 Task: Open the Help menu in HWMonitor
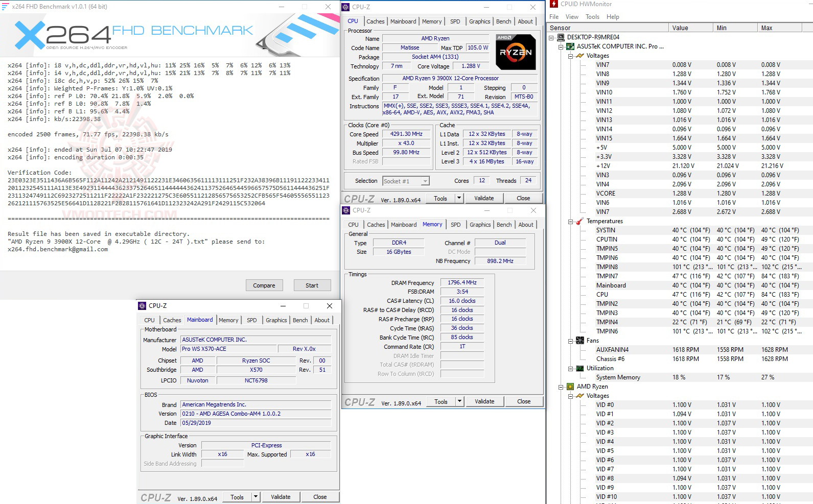613,17
